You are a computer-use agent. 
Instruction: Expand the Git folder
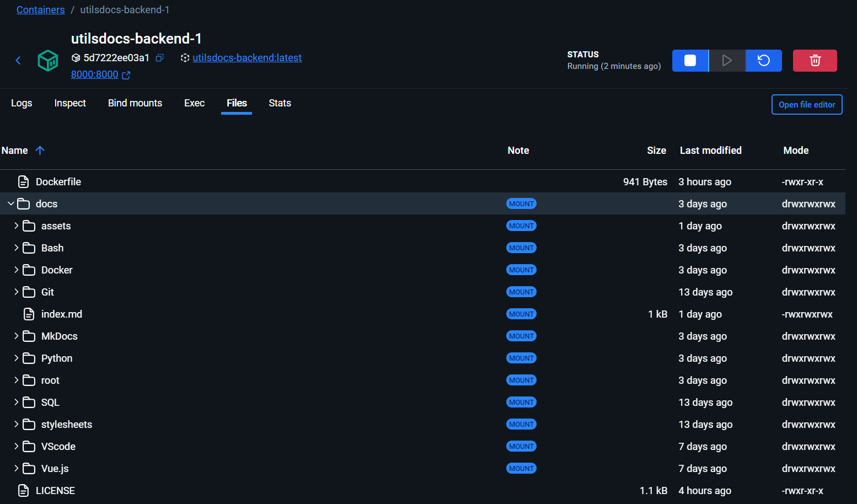[17, 292]
